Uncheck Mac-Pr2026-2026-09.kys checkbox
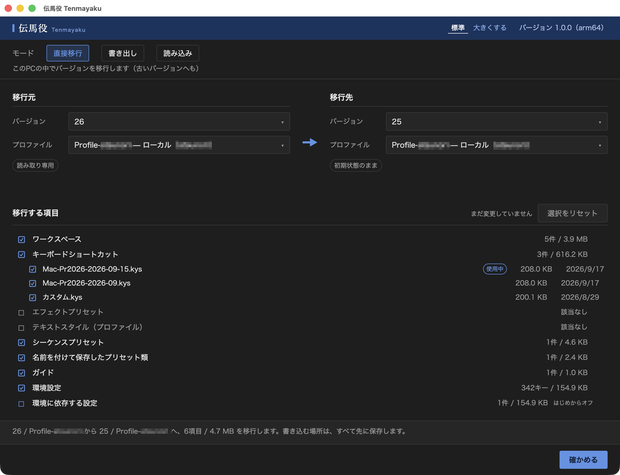The width and height of the screenshot is (620, 475). coord(32,283)
